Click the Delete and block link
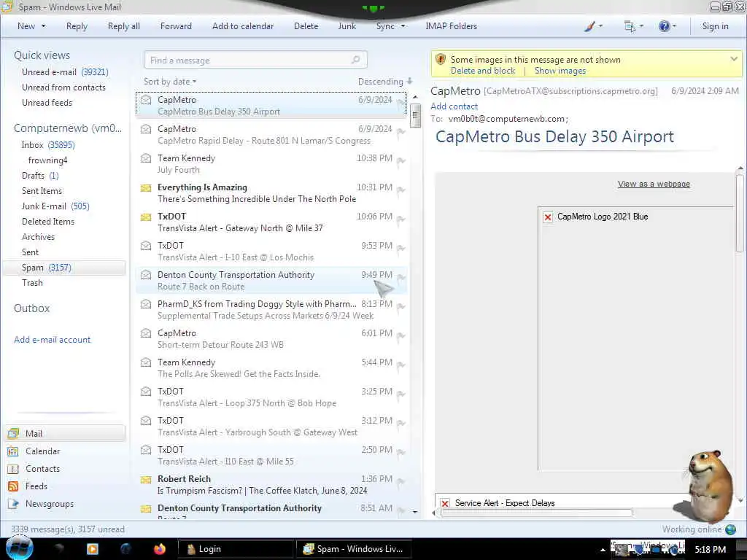 pyautogui.click(x=483, y=71)
